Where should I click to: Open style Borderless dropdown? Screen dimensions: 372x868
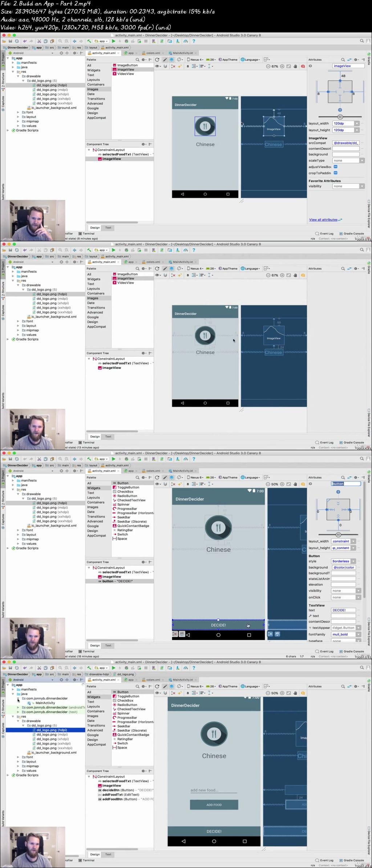tap(353, 561)
